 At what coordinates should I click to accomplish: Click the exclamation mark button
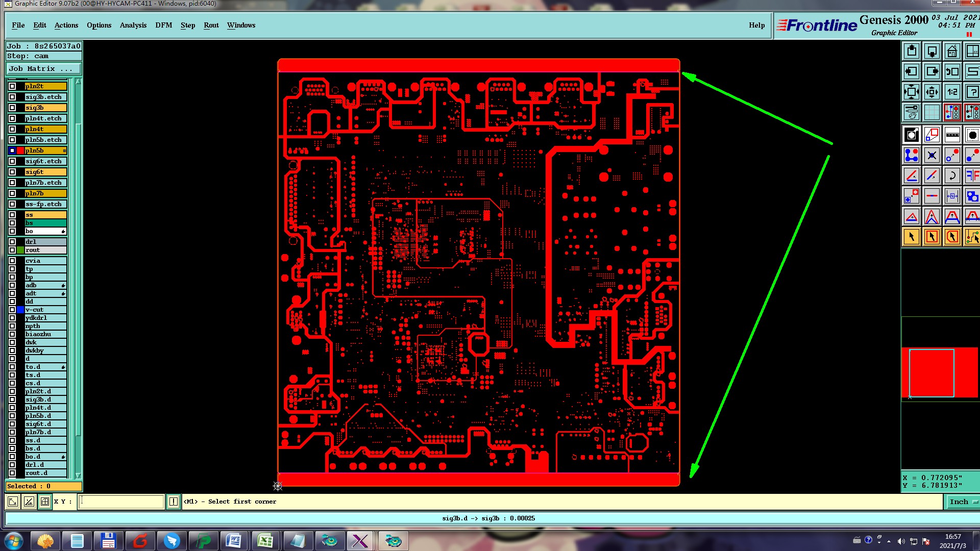(x=174, y=502)
